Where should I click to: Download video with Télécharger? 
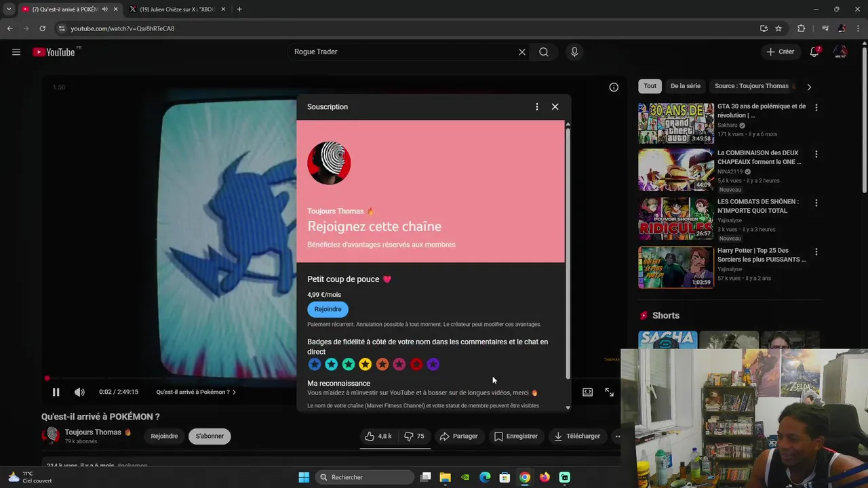pyautogui.click(x=577, y=436)
